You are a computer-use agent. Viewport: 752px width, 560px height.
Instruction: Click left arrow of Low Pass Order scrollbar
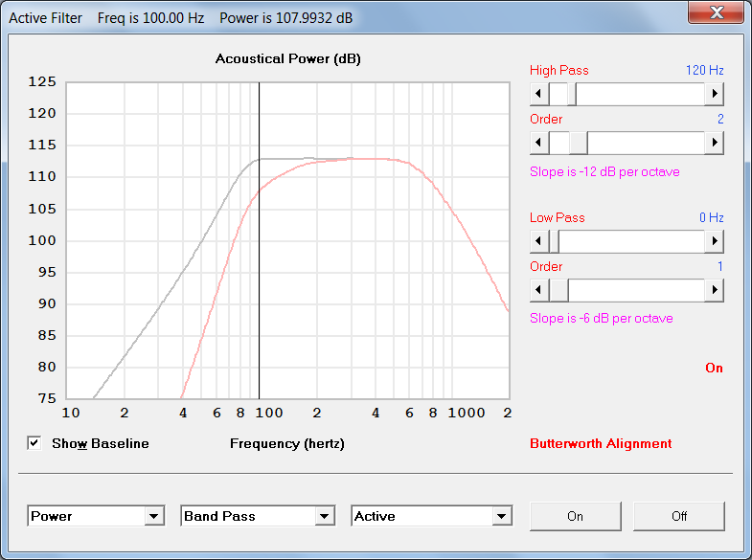pos(539,290)
